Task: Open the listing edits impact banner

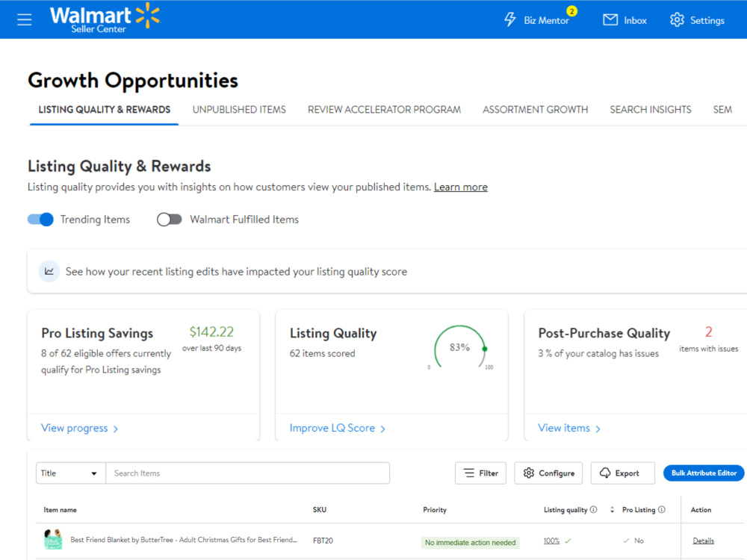Action: (387, 272)
